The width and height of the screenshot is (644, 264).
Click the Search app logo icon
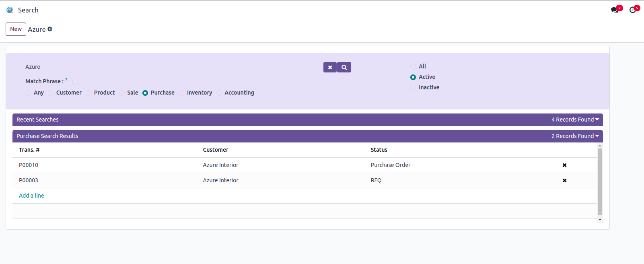tap(10, 10)
